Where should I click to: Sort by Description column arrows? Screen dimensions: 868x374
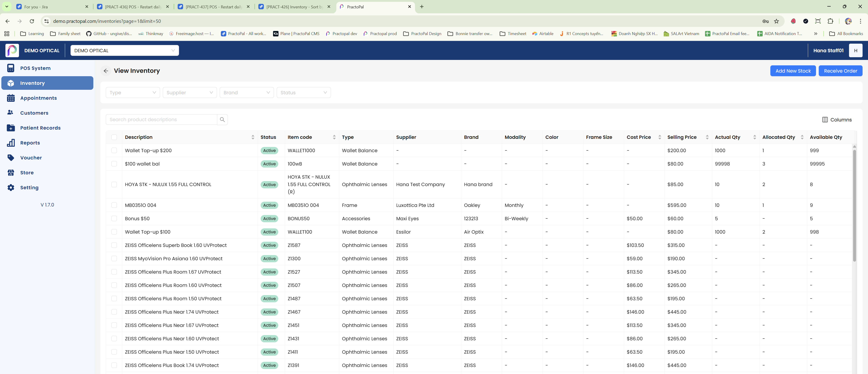(253, 137)
